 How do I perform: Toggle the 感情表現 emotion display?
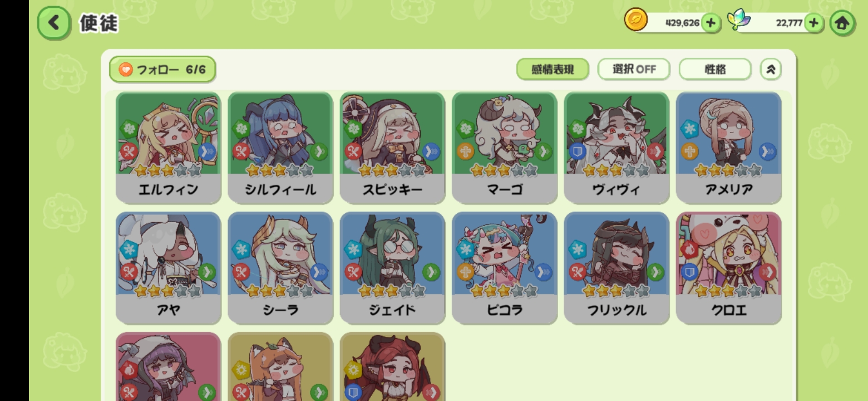pyautogui.click(x=552, y=70)
